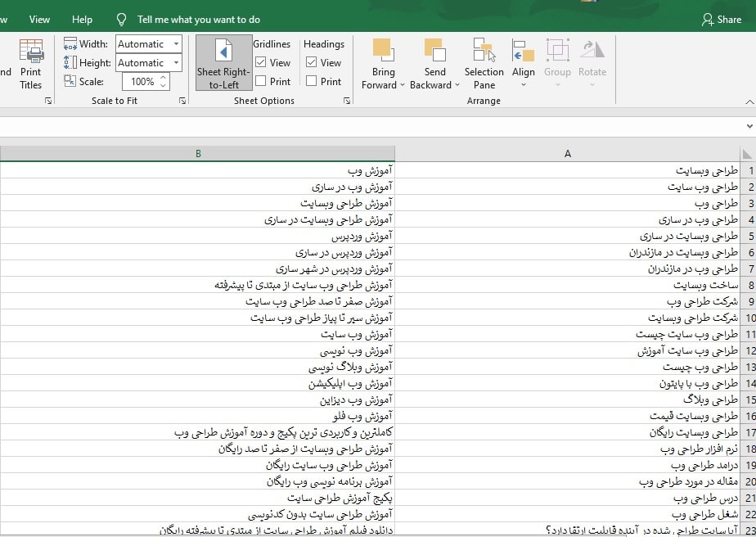Click cell A22 'شغل طراحی وب'

pos(568,514)
